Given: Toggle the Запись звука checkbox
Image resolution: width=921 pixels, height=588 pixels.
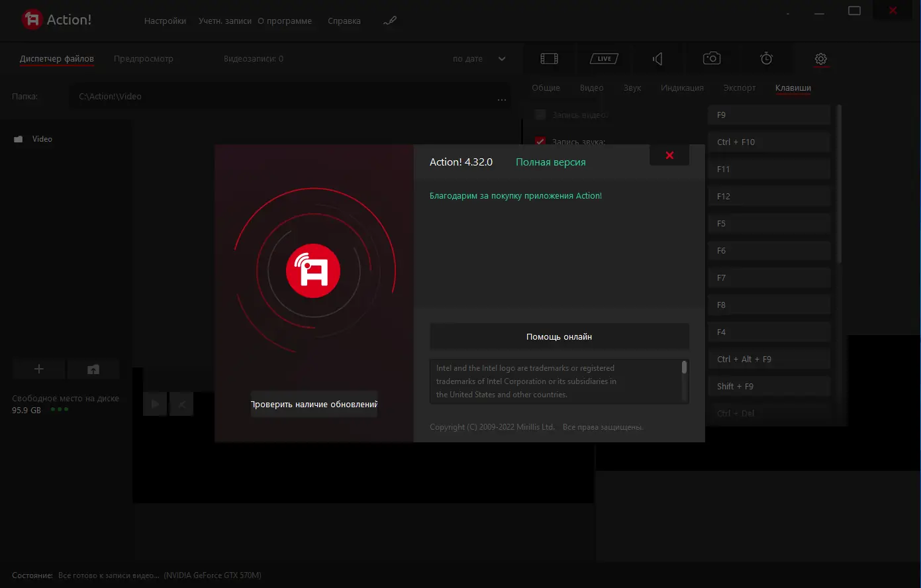Looking at the screenshot, I should (540, 142).
